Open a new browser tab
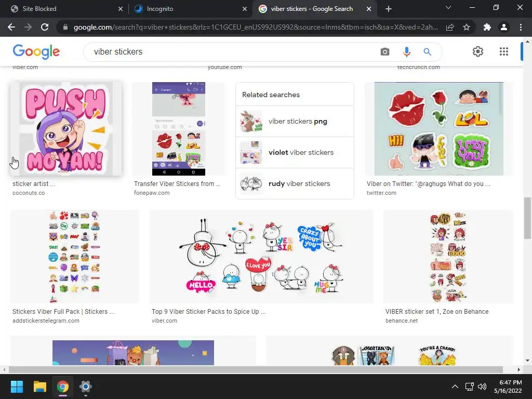The width and height of the screenshot is (532, 399). click(389, 9)
